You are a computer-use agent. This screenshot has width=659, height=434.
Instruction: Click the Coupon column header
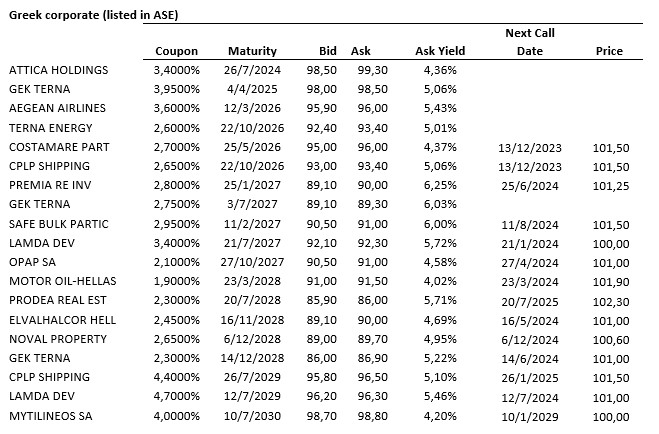tap(177, 51)
